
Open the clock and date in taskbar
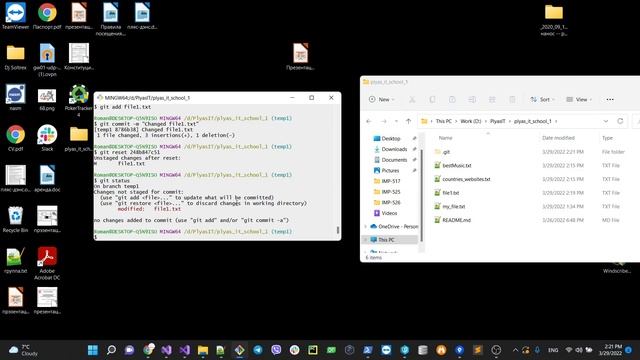(611, 350)
